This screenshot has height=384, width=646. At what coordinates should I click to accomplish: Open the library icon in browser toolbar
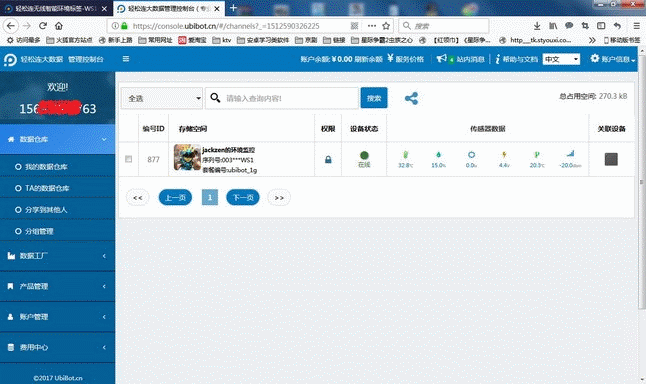553,26
